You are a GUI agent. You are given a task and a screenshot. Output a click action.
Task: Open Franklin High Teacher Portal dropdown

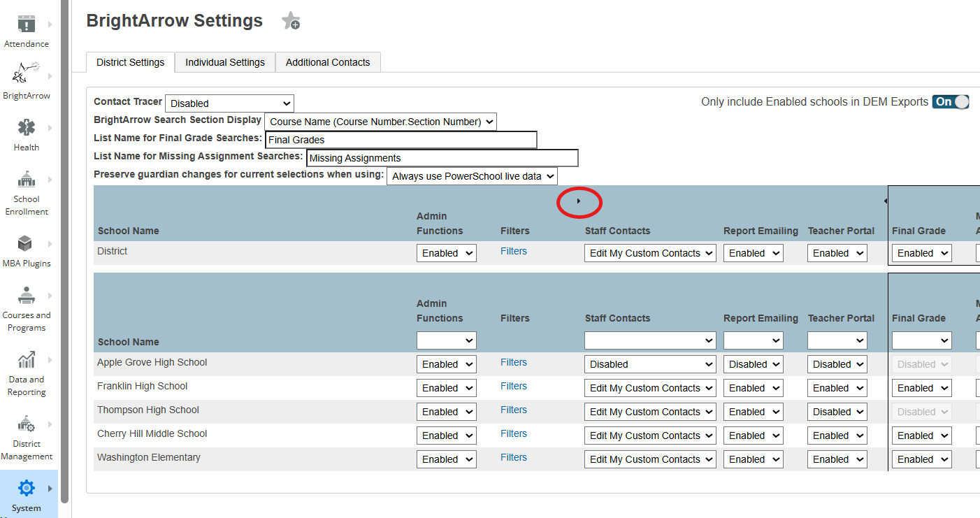pos(837,388)
